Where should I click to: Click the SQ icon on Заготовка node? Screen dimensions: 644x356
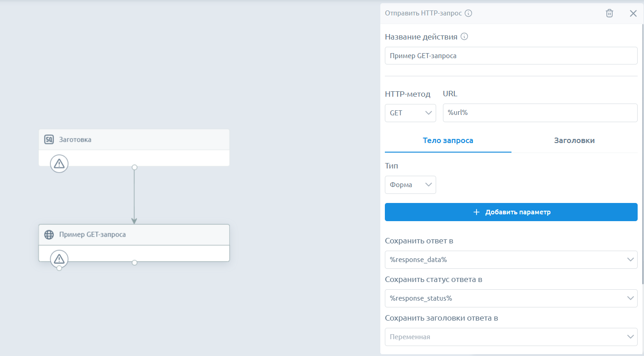(x=49, y=139)
